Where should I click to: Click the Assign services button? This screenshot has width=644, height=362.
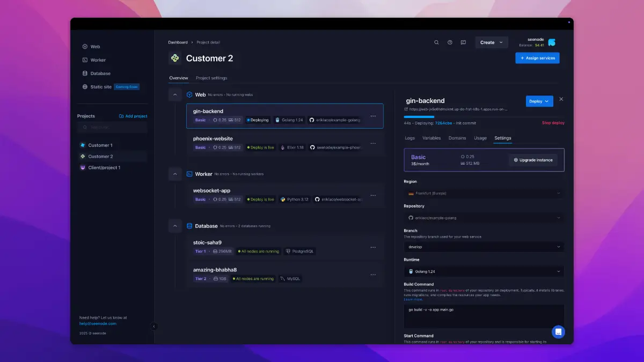click(x=537, y=58)
